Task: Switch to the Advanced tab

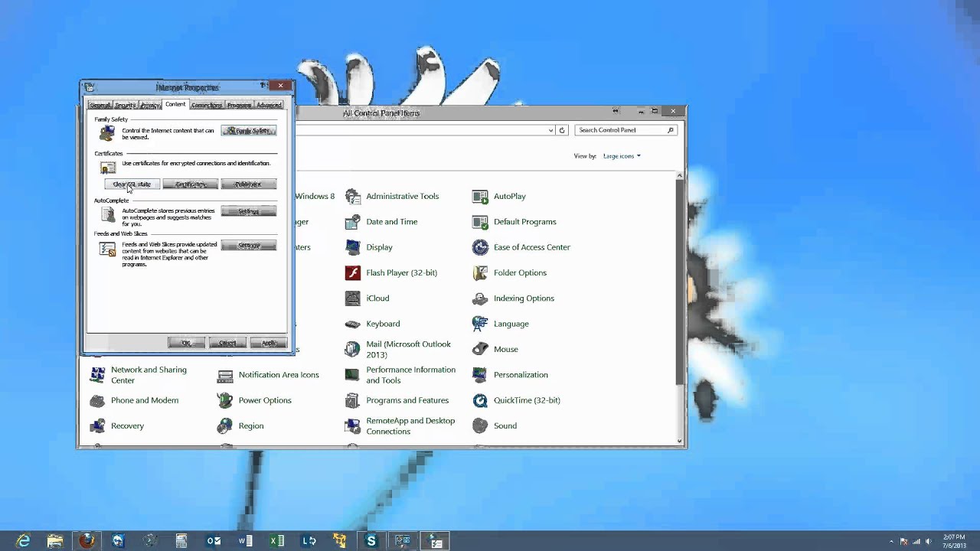Action: (x=269, y=105)
